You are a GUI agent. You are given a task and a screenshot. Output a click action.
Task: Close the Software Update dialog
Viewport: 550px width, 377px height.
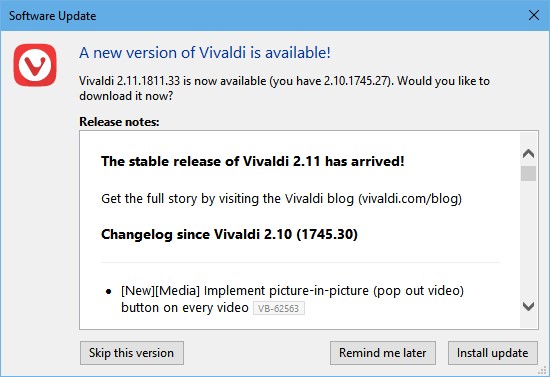tap(534, 15)
